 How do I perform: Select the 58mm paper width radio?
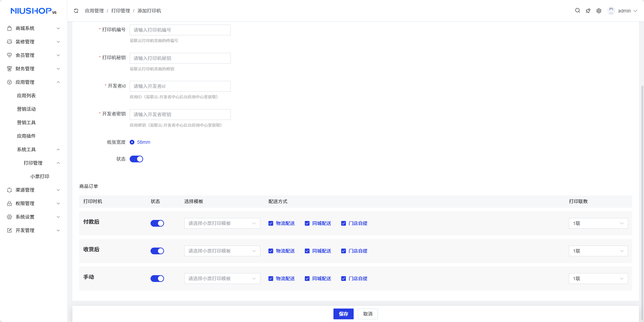[x=132, y=142]
